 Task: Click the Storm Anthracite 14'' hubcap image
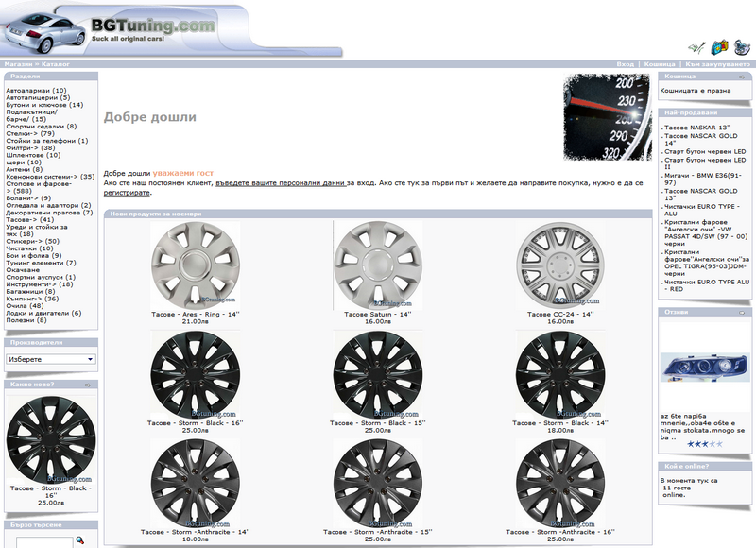196,484
